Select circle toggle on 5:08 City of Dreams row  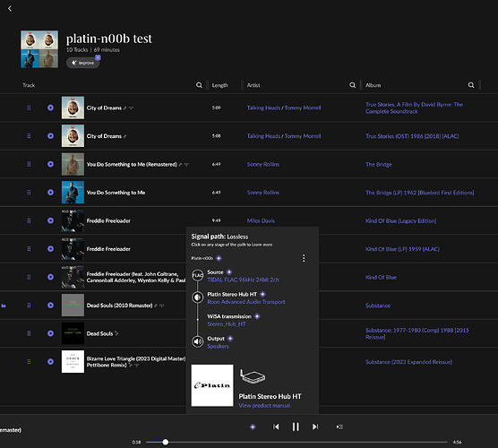(50, 136)
